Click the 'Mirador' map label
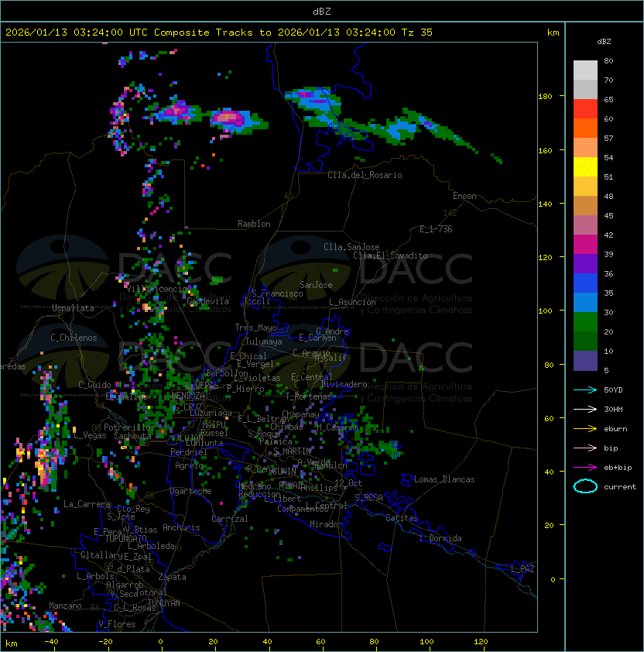Viewport: 644px width, 652px height. click(326, 524)
